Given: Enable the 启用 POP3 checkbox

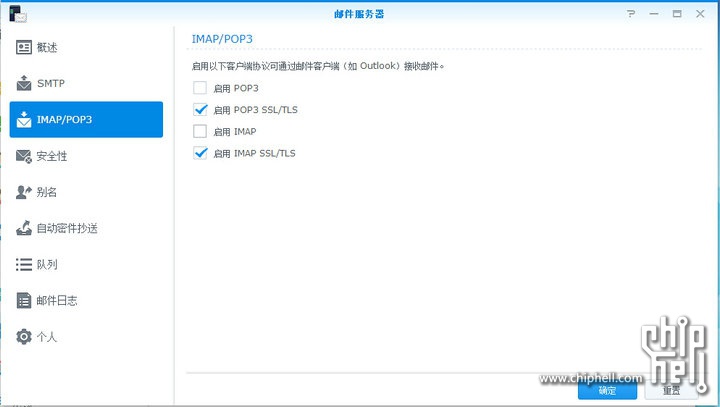Looking at the screenshot, I should 200,88.
